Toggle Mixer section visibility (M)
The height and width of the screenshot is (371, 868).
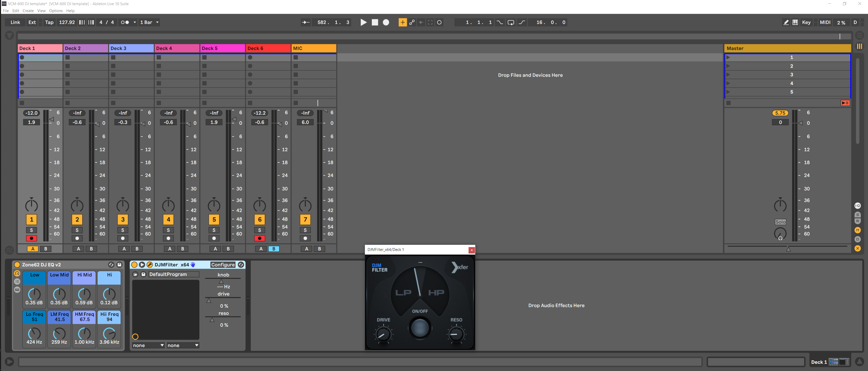tap(857, 230)
